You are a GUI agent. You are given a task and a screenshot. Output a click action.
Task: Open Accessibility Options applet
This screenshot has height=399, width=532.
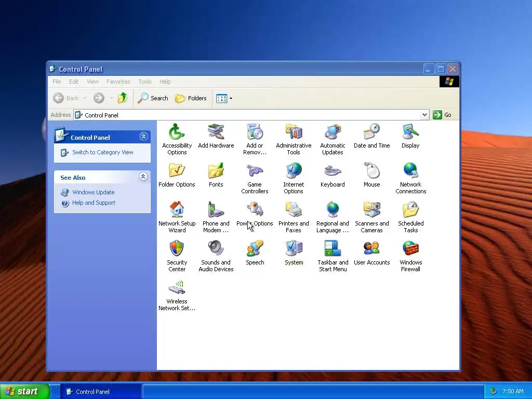coord(177,132)
